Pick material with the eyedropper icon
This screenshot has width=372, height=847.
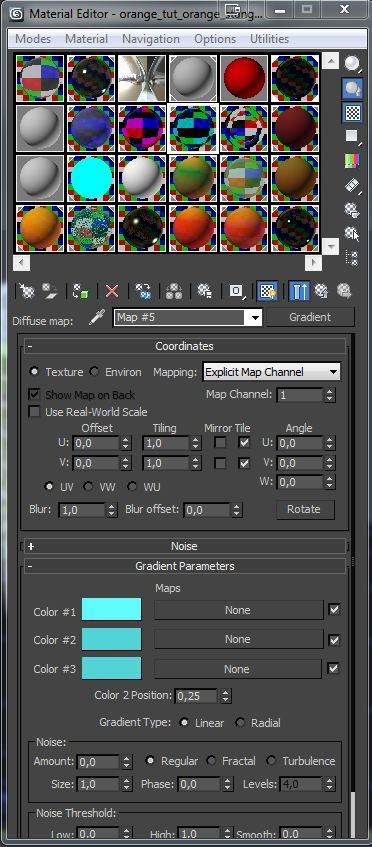point(97,318)
